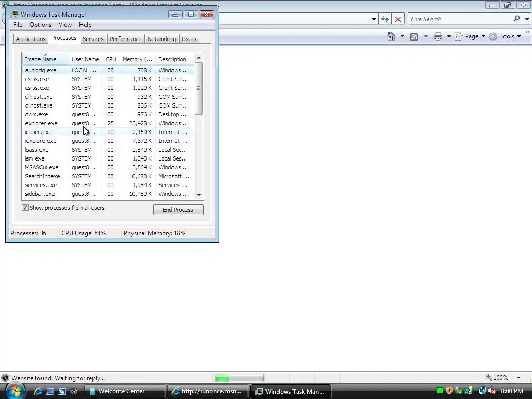Viewport: 532px width, 399px height.
Task: Open the zoom level dropdown arrow
Action: click(x=518, y=377)
